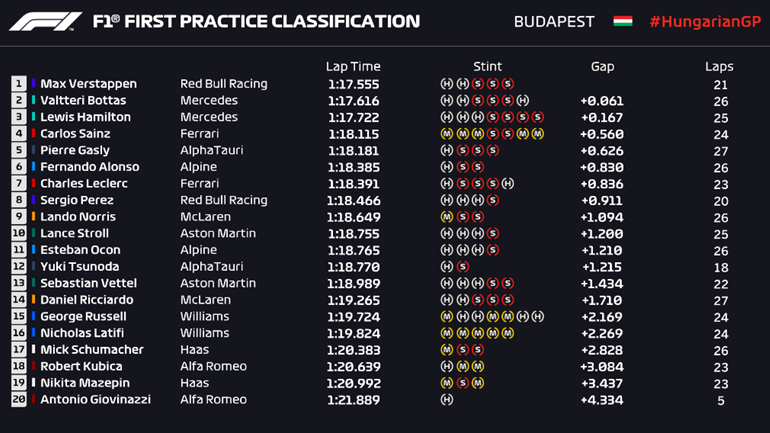This screenshot has height=433, width=770.
Task: Click the Budapest location label
Action: (553, 21)
